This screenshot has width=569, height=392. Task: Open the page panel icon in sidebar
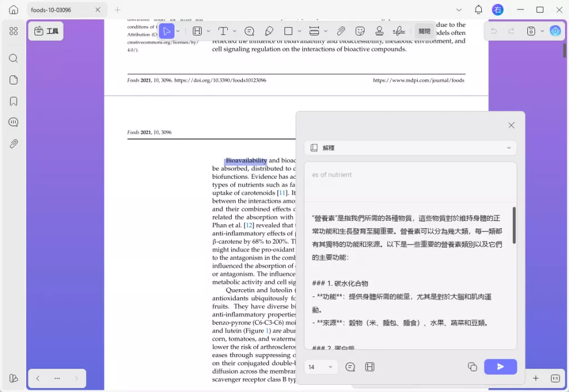pyautogui.click(x=13, y=80)
